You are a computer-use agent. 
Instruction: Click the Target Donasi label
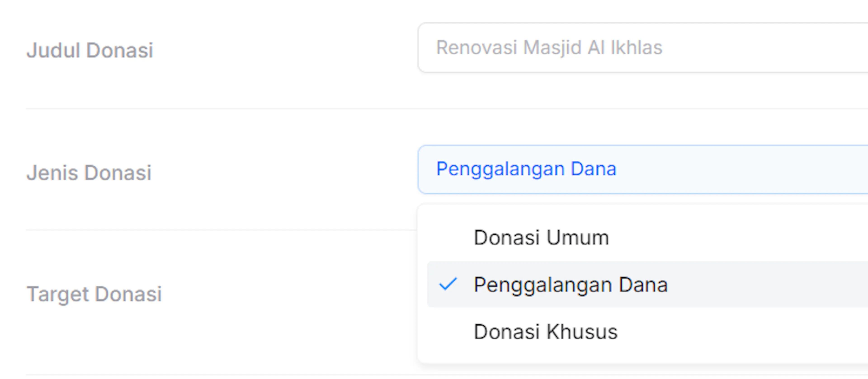pyautogui.click(x=94, y=294)
